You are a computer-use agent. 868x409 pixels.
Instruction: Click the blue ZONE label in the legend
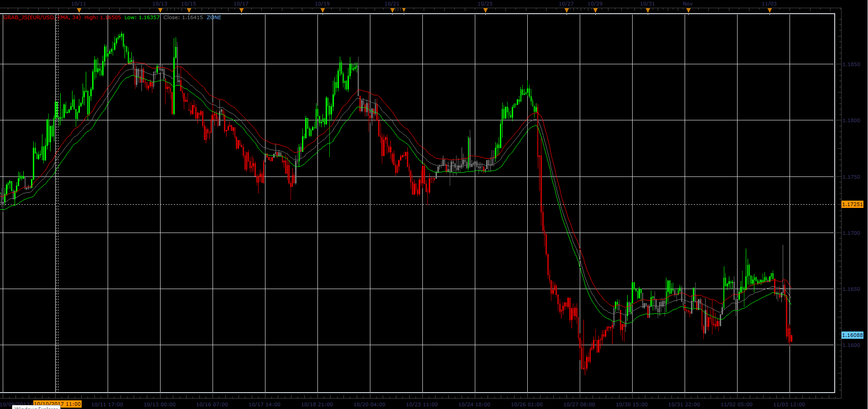point(214,17)
